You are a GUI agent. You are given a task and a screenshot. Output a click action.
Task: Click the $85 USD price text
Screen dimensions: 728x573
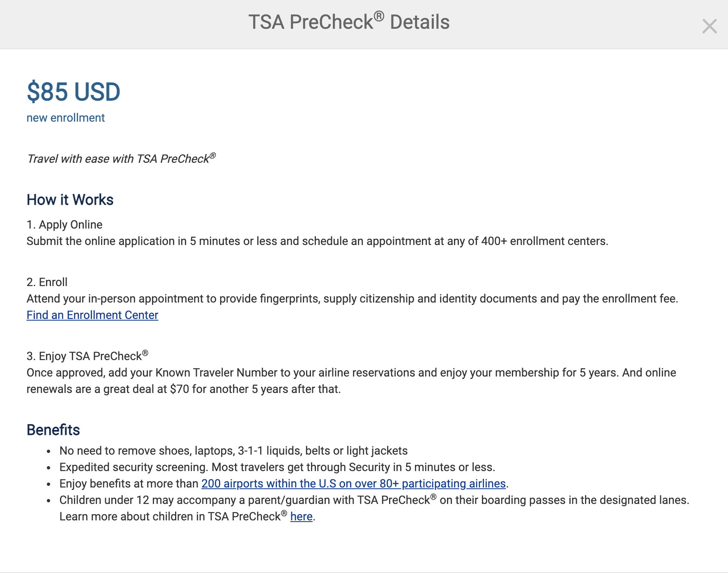pos(74,92)
